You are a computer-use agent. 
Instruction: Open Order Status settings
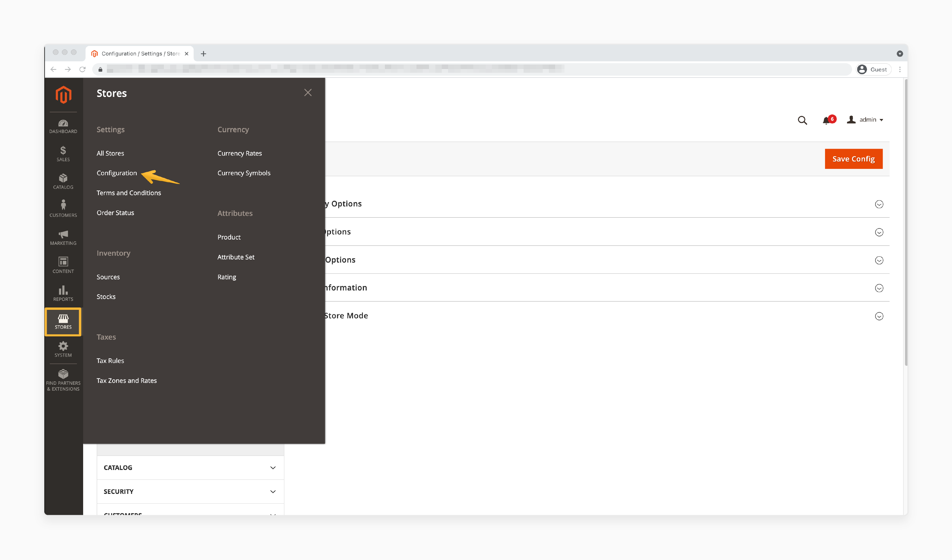[115, 213]
